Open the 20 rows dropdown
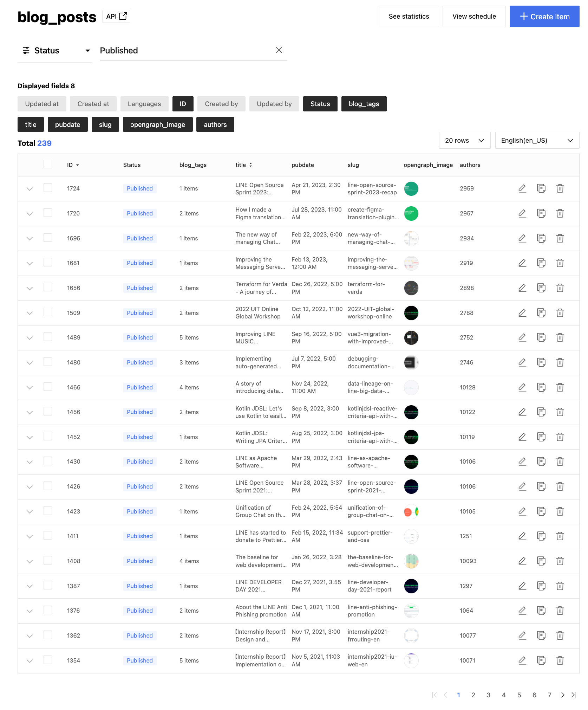 point(465,140)
